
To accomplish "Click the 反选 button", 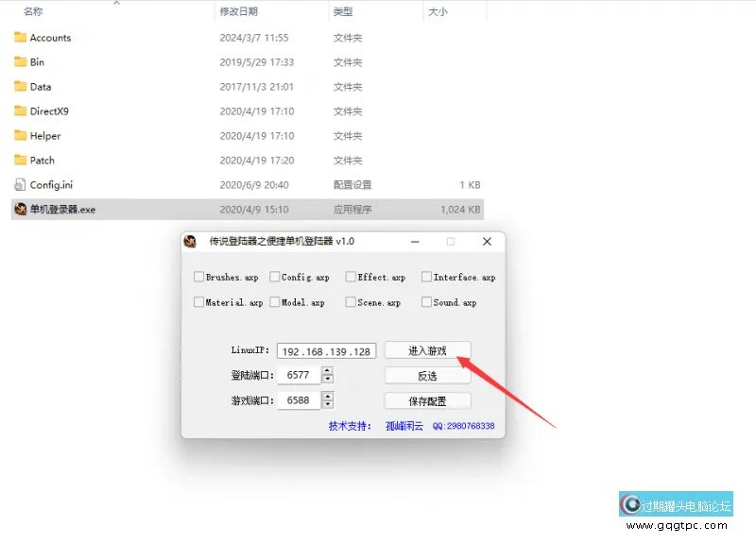I will coord(428,376).
